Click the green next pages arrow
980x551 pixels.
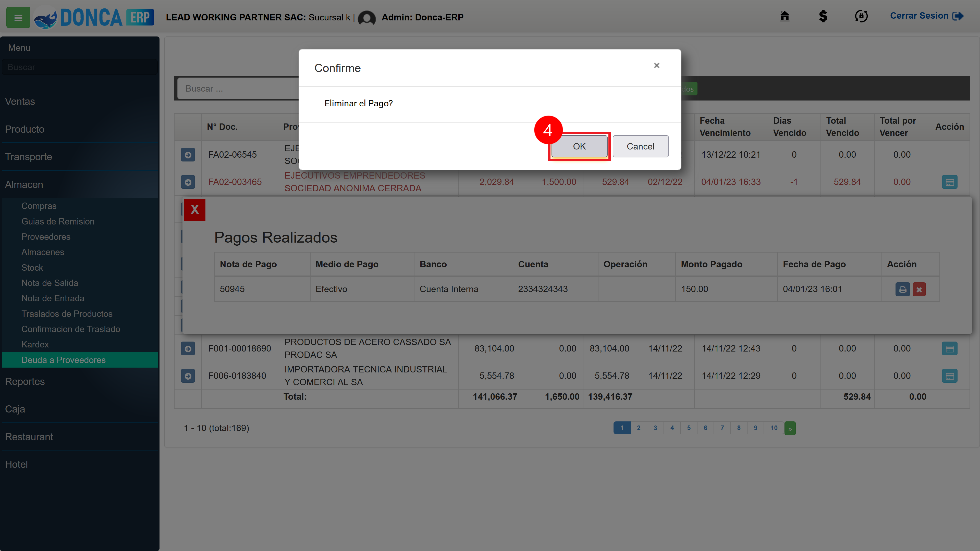click(x=790, y=428)
